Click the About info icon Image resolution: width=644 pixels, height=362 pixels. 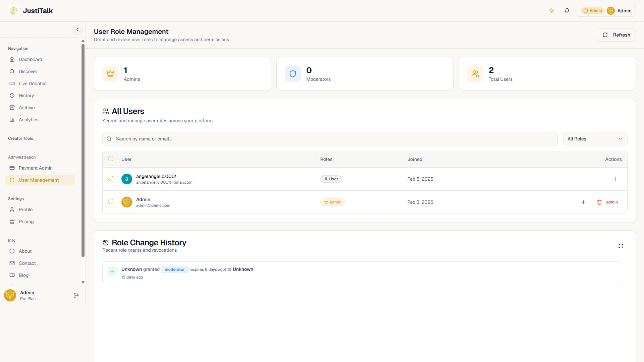pyautogui.click(x=12, y=251)
